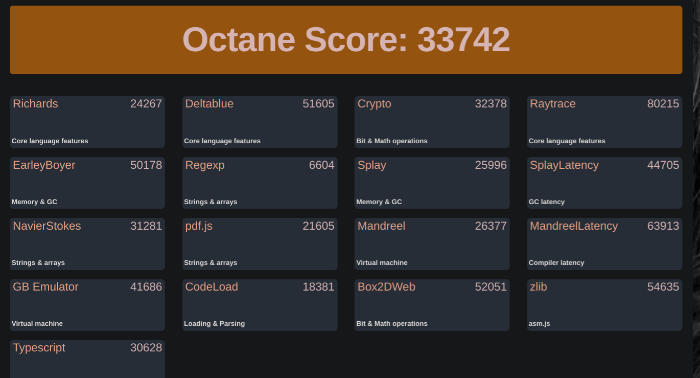Click 'Strings & arrays' under Regexp
Viewport: 700px width, 378px height.
(210, 202)
